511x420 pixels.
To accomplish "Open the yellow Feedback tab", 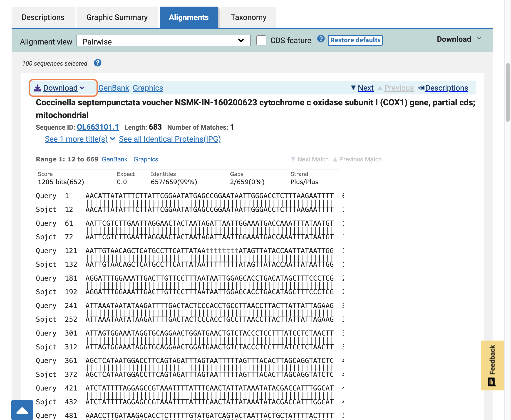I will 492,365.
